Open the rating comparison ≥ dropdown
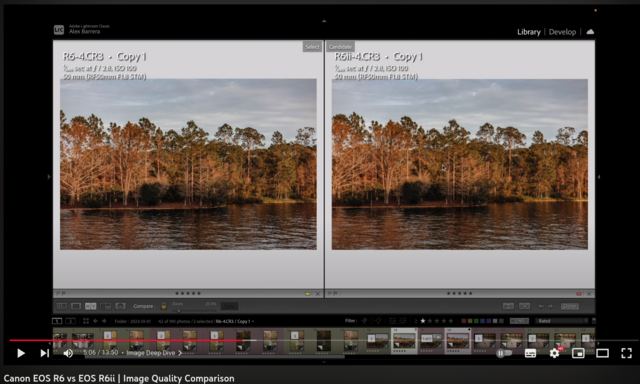 point(416,321)
